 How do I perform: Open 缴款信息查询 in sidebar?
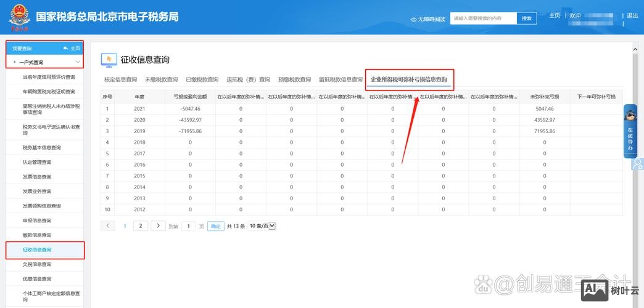(x=37, y=235)
